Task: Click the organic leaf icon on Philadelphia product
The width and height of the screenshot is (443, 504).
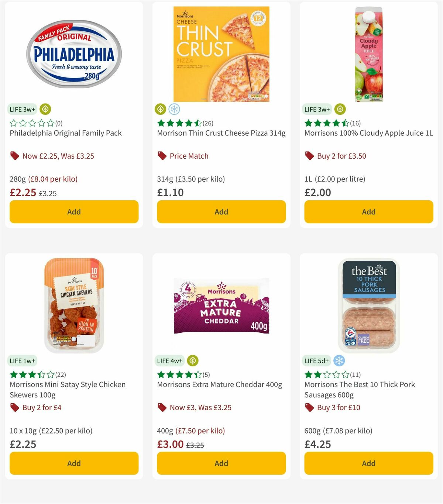Action: click(44, 109)
